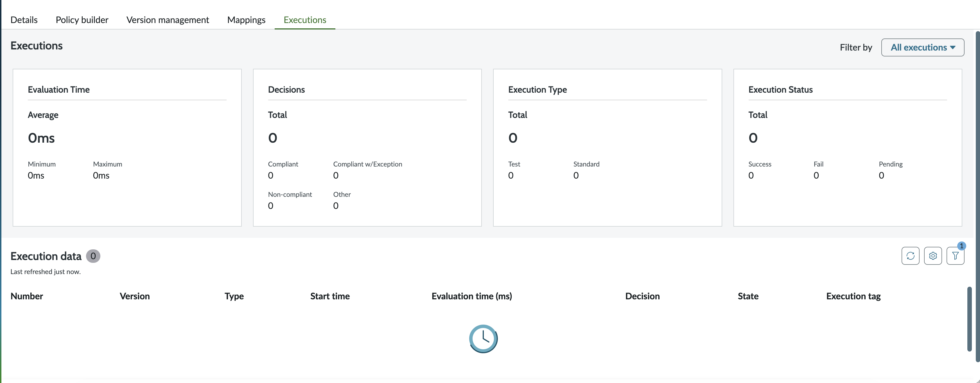Sort by the Type column header
Viewport: 980px width, 383px height.
[x=234, y=296]
